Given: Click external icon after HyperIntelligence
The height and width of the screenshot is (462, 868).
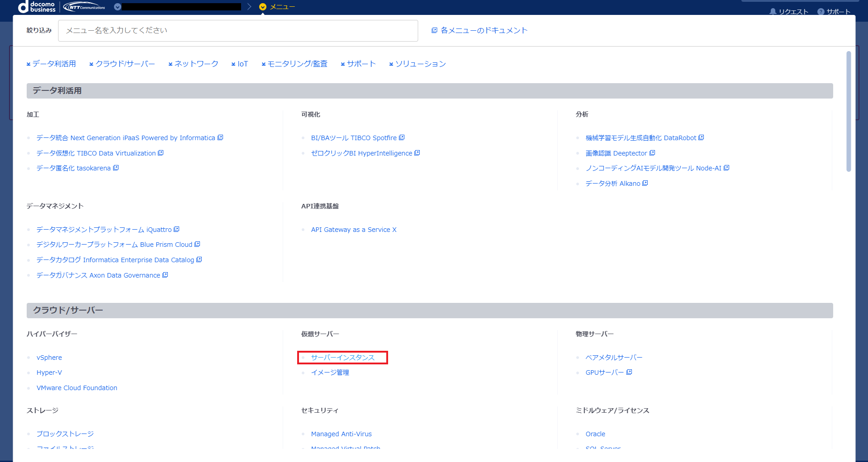Looking at the screenshot, I should click(x=417, y=153).
